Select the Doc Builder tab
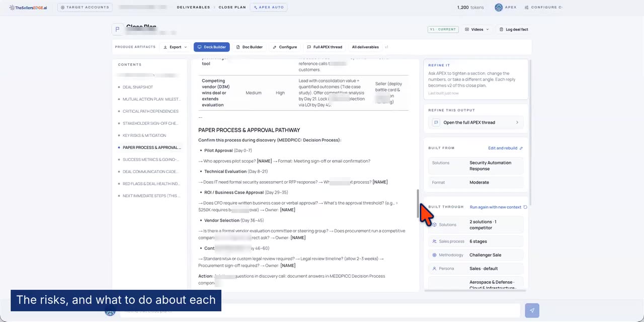The image size is (644, 322). pyautogui.click(x=250, y=47)
